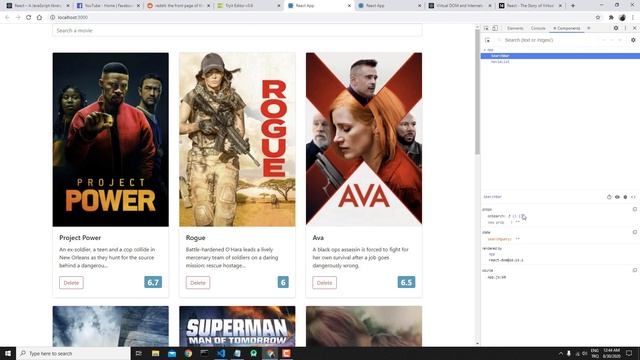Click the App.js source file link
The width and height of the screenshot is (640, 360).
click(x=497, y=277)
